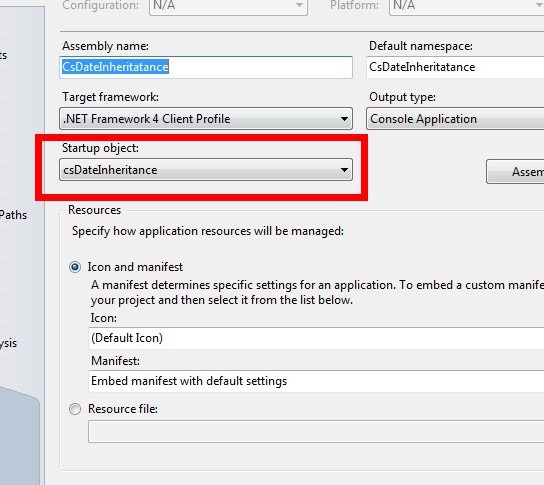Select the Paths tab in the sidebar
The image size is (544, 485).
click(x=13, y=215)
